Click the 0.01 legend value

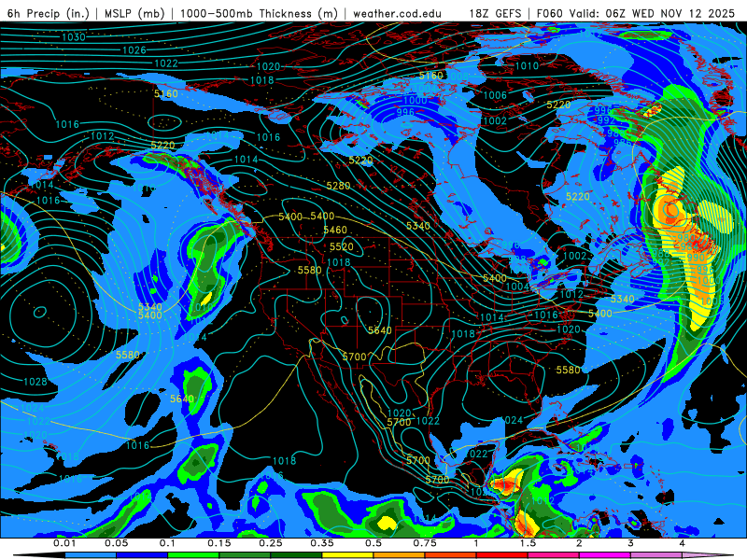(63, 543)
